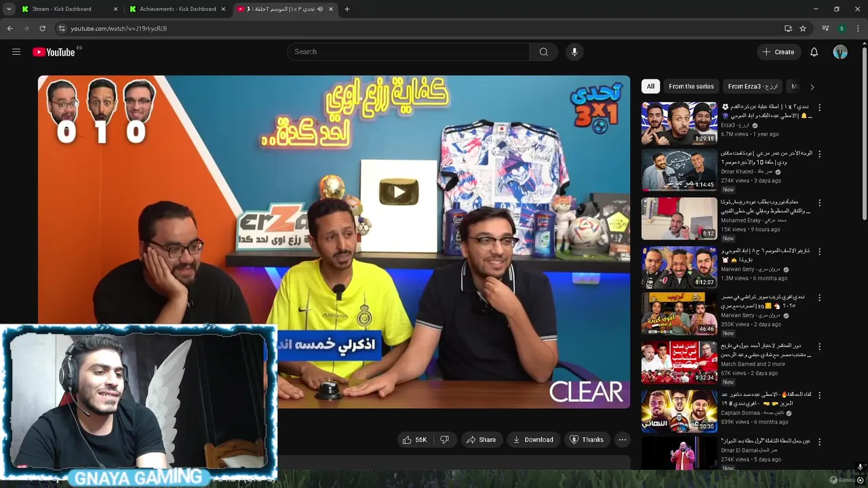The width and height of the screenshot is (868, 488).
Task: Open the tab search dropdown arrow
Action: (x=9, y=9)
